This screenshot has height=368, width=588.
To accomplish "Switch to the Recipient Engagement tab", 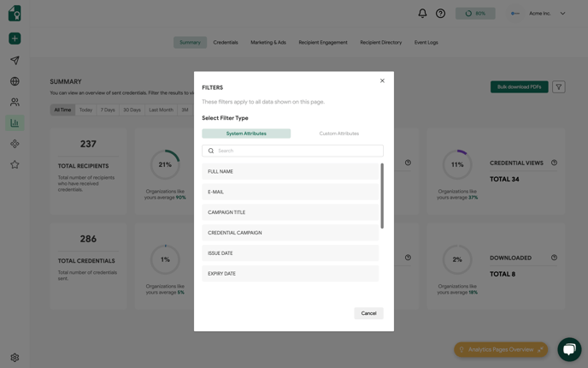I will point(323,43).
